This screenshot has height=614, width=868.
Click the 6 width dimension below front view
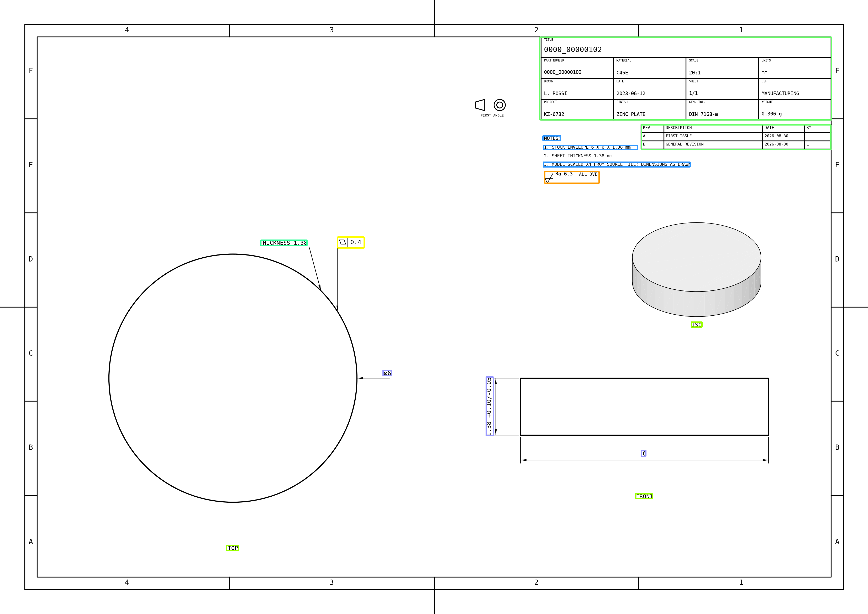point(644,454)
